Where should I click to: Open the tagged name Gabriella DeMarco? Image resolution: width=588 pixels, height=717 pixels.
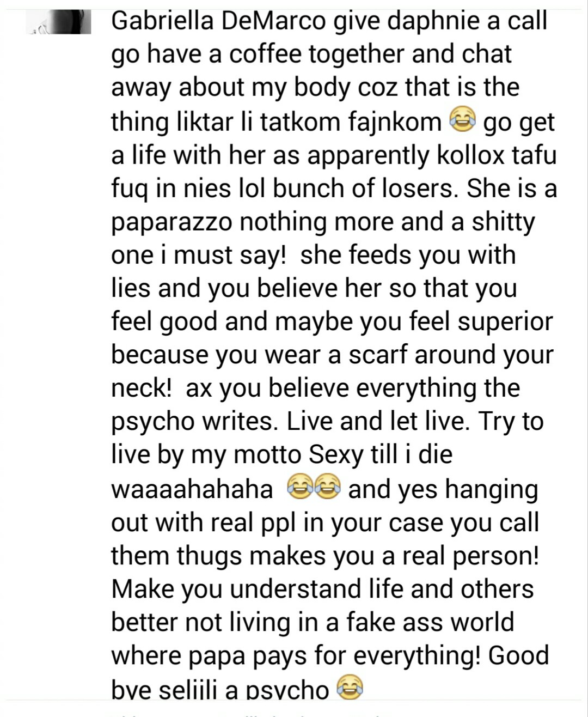point(219,21)
